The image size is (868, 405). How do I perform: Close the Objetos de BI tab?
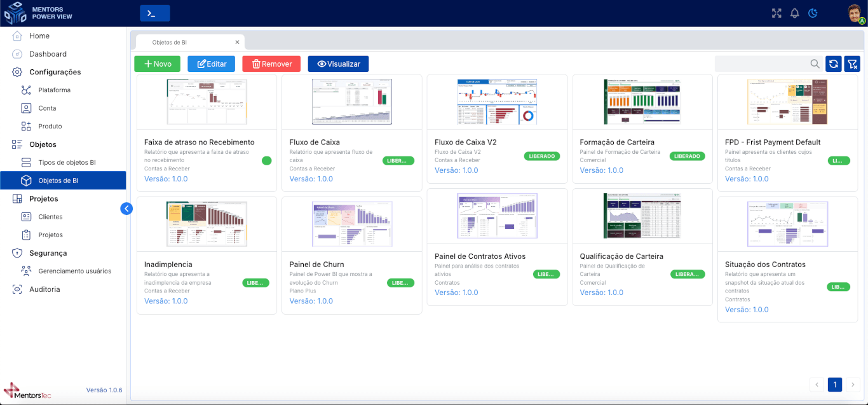coord(237,42)
